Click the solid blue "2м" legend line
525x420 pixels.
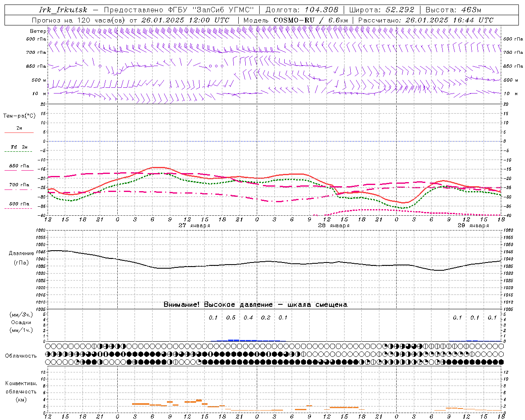click(19, 132)
